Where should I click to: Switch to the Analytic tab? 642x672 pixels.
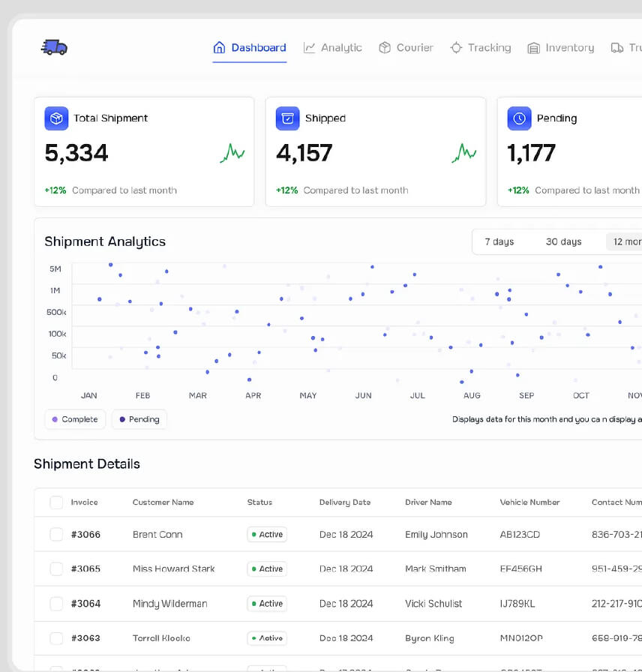click(x=332, y=47)
